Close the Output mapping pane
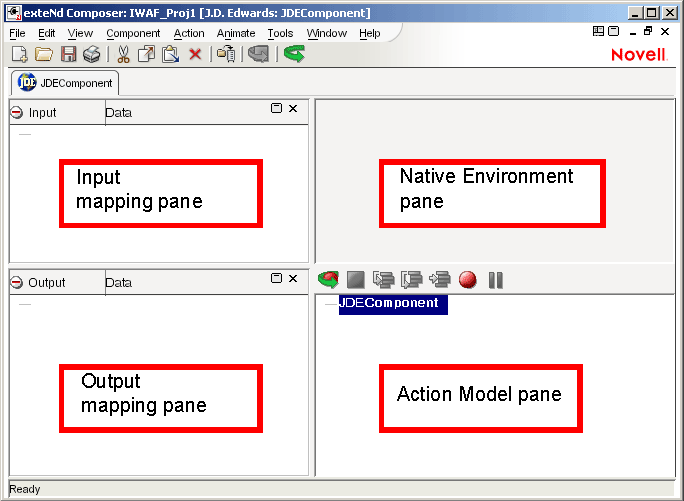The height and width of the screenshot is (501, 684). pos(293,278)
